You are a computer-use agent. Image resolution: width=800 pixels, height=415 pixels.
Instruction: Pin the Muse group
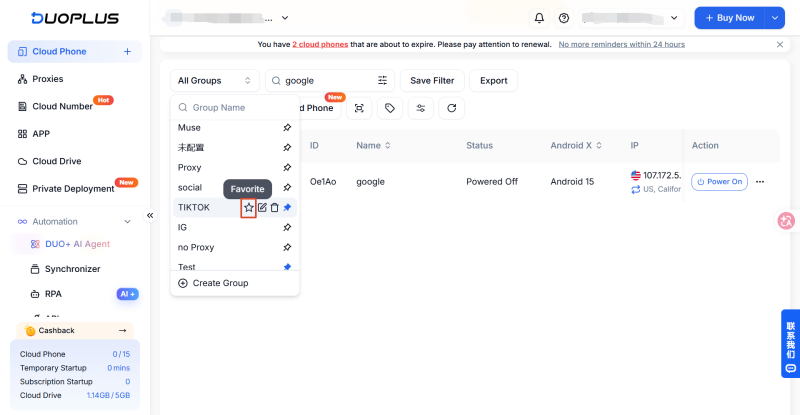pyautogui.click(x=287, y=128)
